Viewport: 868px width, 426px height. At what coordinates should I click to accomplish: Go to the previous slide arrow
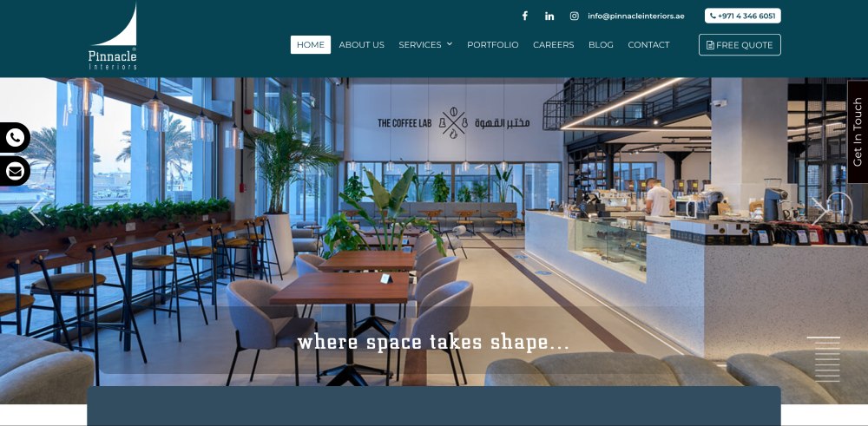pos(36,211)
